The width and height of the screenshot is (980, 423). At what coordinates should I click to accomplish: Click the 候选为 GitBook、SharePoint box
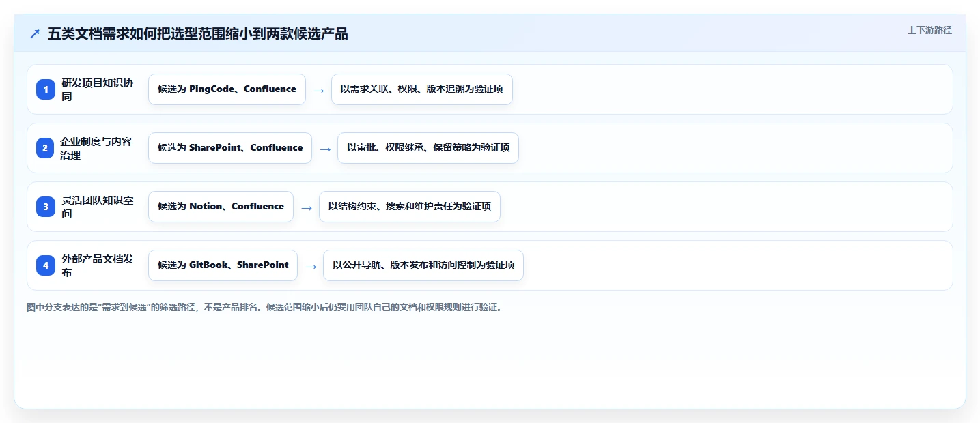tap(223, 265)
